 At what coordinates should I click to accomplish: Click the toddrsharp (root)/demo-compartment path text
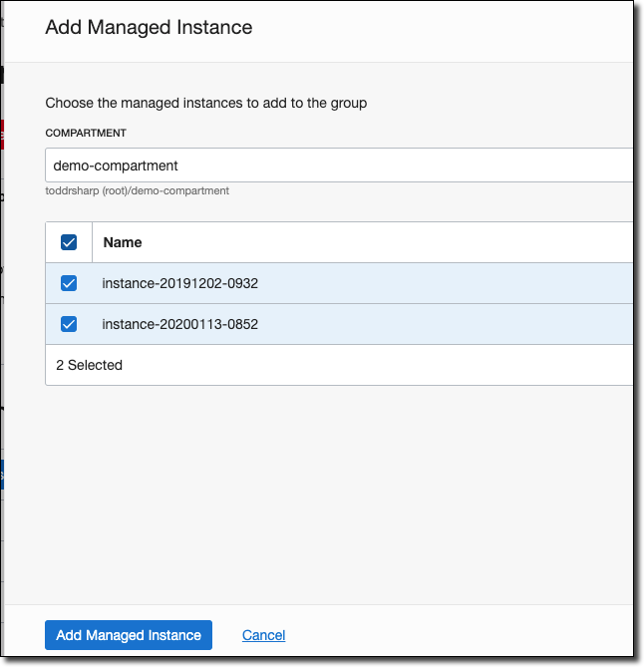coord(138,190)
